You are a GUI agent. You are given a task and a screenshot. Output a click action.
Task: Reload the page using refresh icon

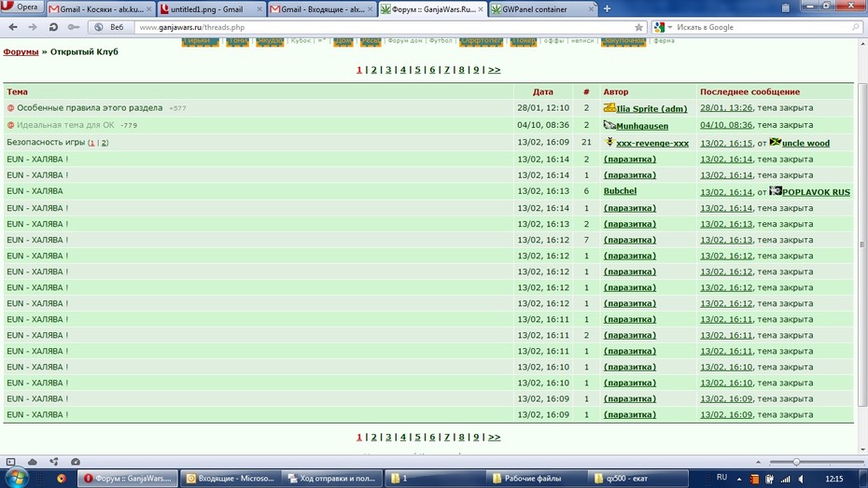pyautogui.click(x=53, y=27)
